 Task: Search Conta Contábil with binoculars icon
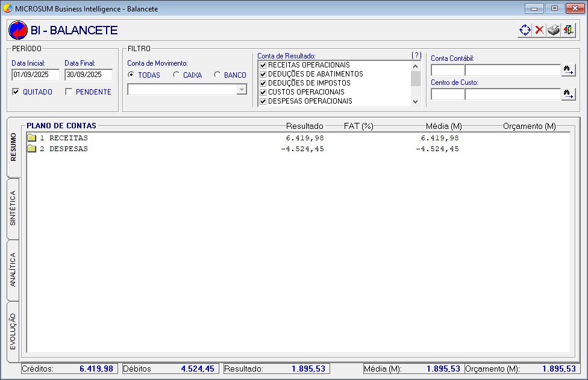click(568, 70)
